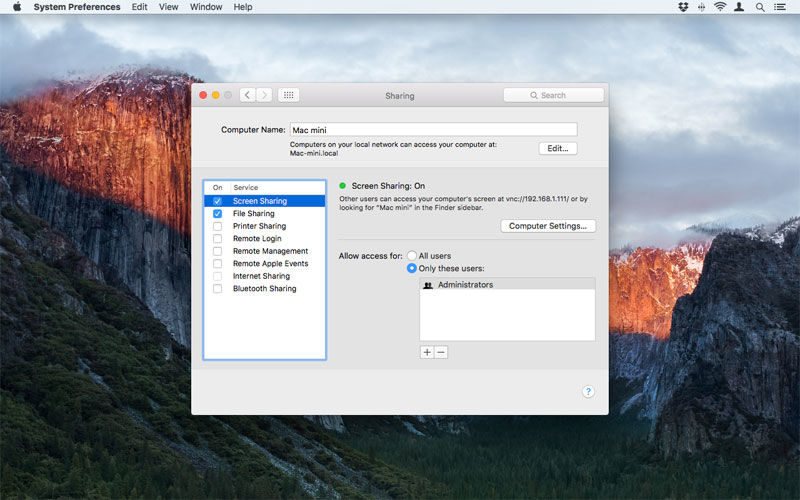The height and width of the screenshot is (500, 800).
Task: Minimize the Sharing window with yellow button
Action: pyautogui.click(x=215, y=95)
